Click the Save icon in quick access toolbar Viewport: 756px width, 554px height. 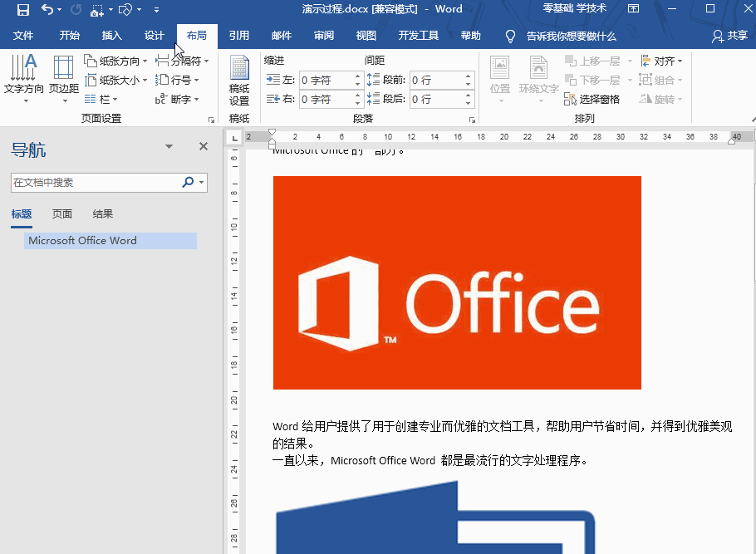(22, 10)
